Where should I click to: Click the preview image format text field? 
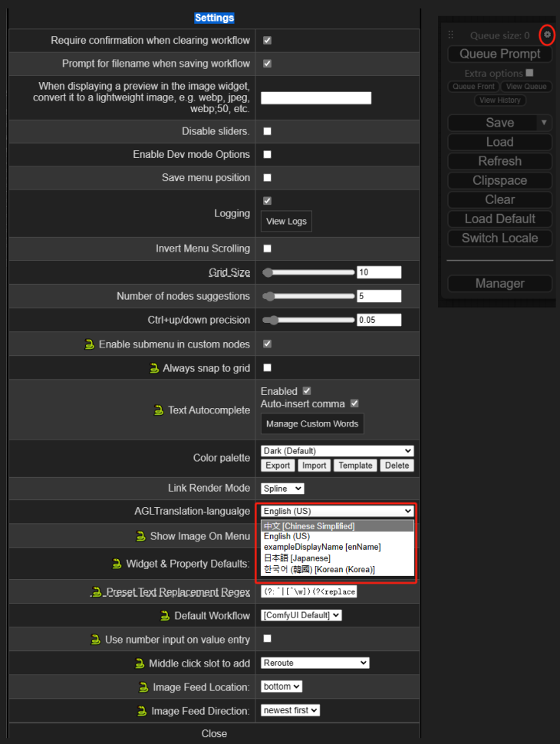coord(316,98)
